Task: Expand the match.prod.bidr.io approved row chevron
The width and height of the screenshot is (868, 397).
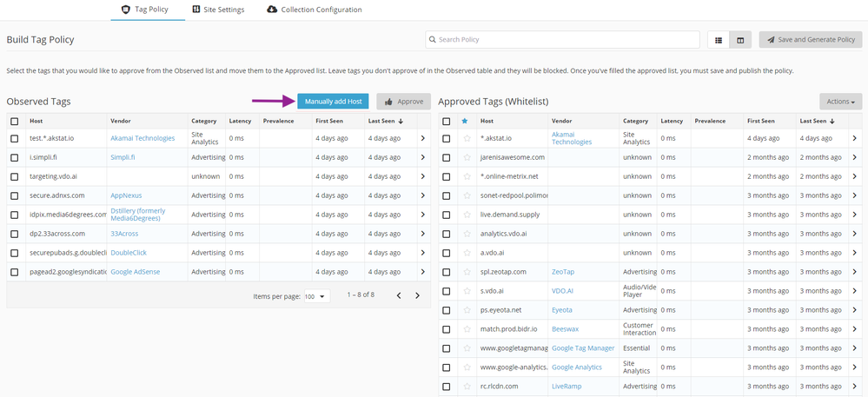Action: (855, 329)
